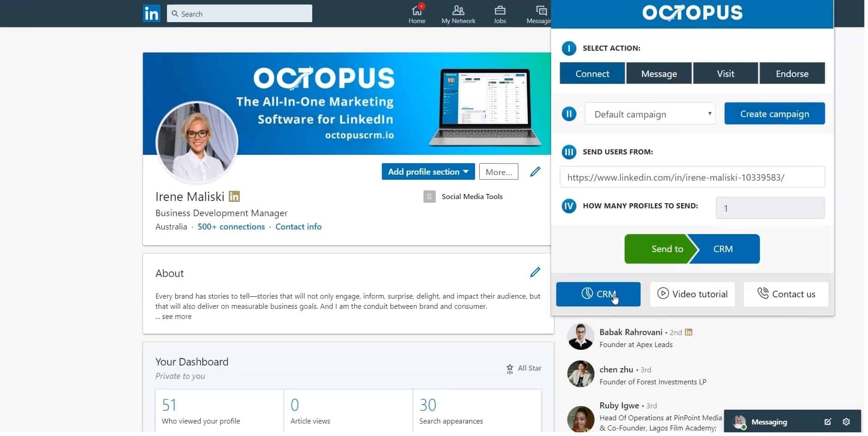Click the Send to CRM button

pos(692,249)
